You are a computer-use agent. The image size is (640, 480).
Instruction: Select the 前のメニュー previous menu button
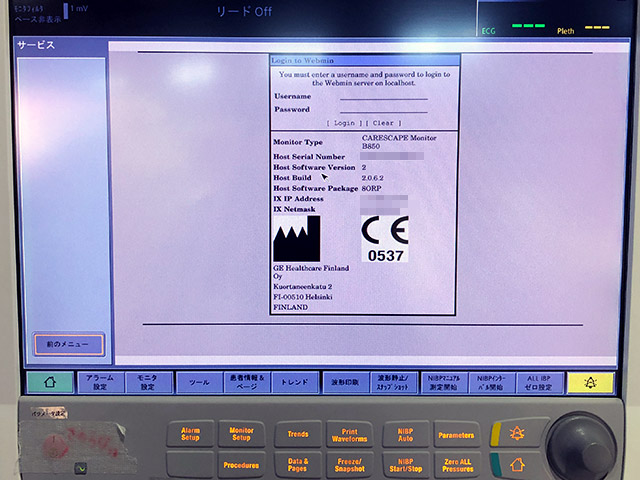(x=68, y=344)
